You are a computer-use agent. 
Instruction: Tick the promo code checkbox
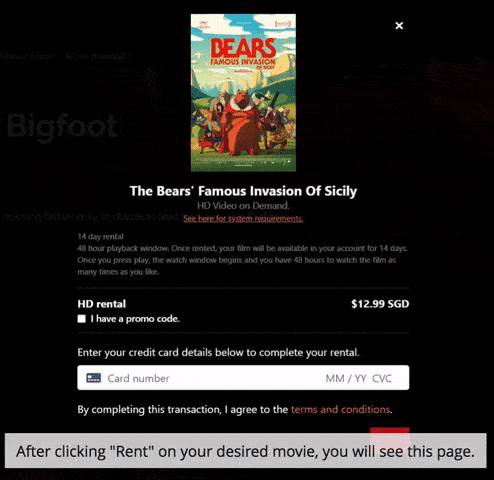[82, 319]
